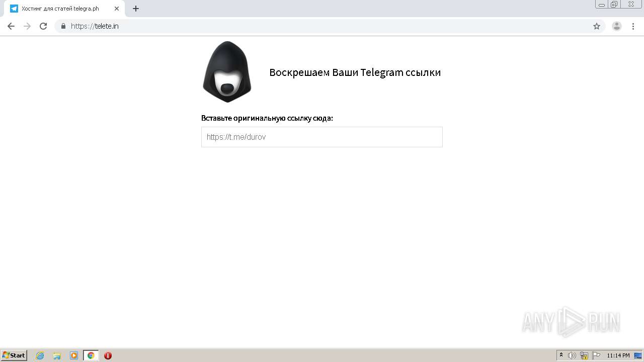Minimize the Chrome window
This screenshot has height=362, width=644.
point(602,4)
